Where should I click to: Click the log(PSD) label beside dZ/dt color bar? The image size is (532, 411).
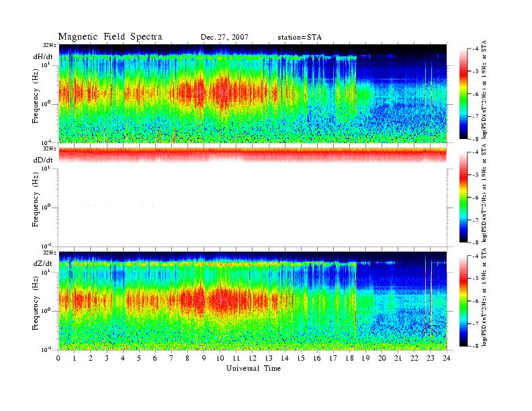tap(484, 297)
